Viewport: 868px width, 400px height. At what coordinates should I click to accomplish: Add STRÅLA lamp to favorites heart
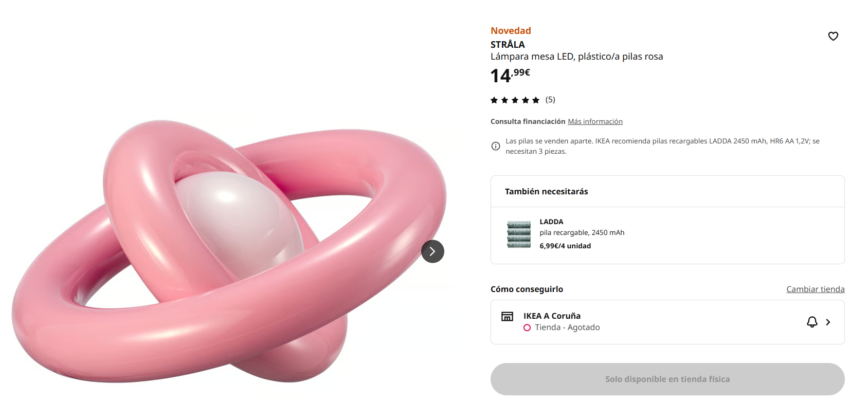coord(833,36)
